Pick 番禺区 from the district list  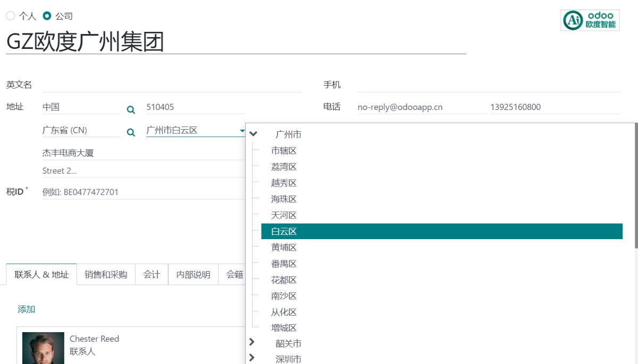tap(284, 264)
